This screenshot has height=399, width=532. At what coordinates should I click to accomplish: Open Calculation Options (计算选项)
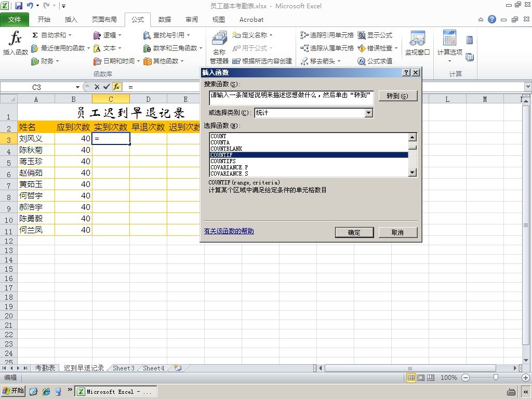449,46
